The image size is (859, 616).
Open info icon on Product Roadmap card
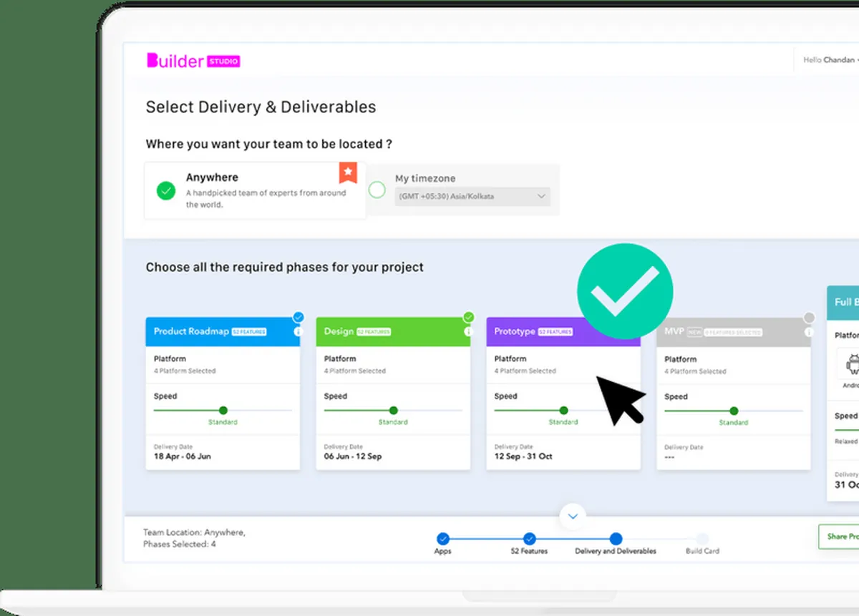click(298, 331)
